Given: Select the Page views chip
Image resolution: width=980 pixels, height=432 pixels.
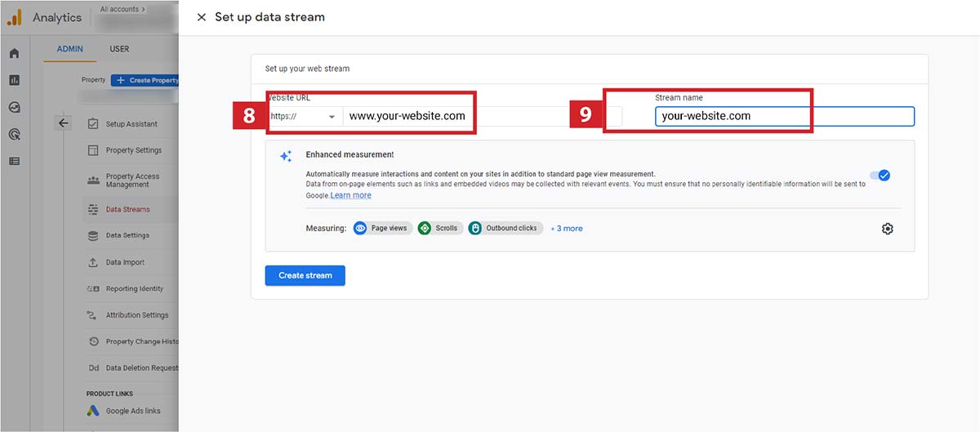Looking at the screenshot, I should [382, 229].
